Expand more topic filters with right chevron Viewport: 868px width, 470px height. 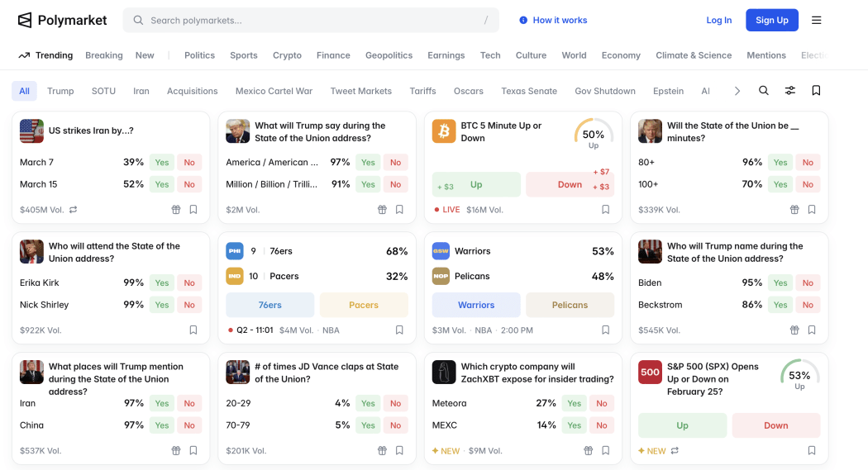tap(737, 91)
